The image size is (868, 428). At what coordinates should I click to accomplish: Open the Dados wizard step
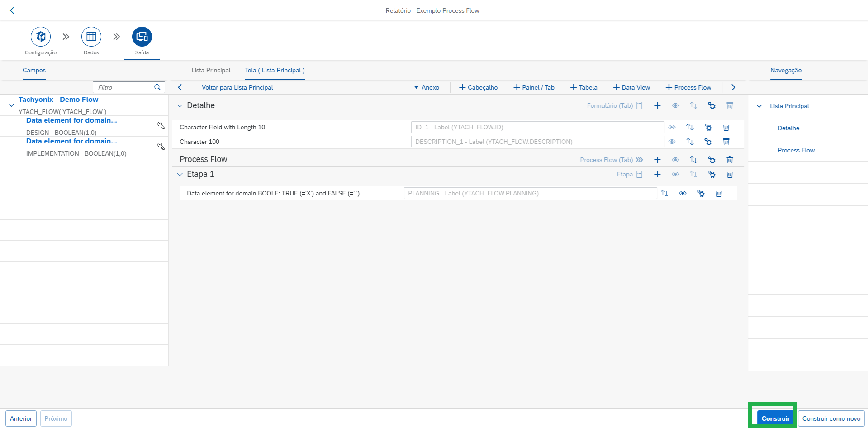click(x=91, y=37)
